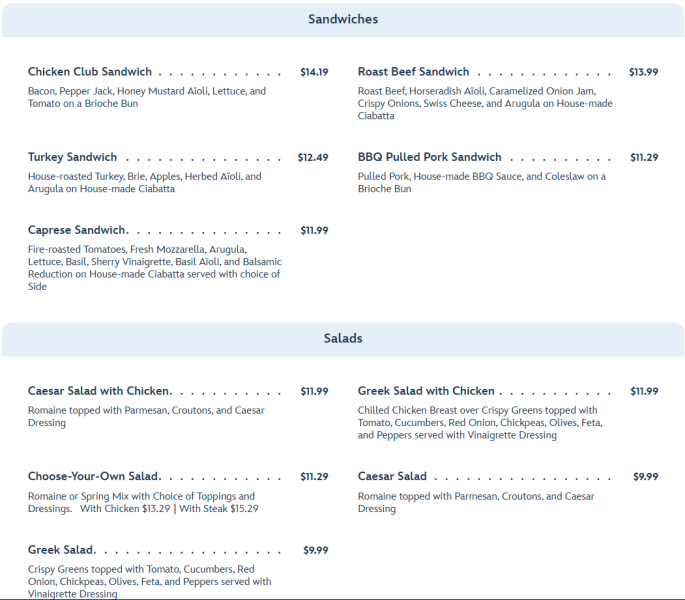The image size is (685, 600).
Task: Click the Greek Salad with Chicken description
Action: (x=480, y=423)
